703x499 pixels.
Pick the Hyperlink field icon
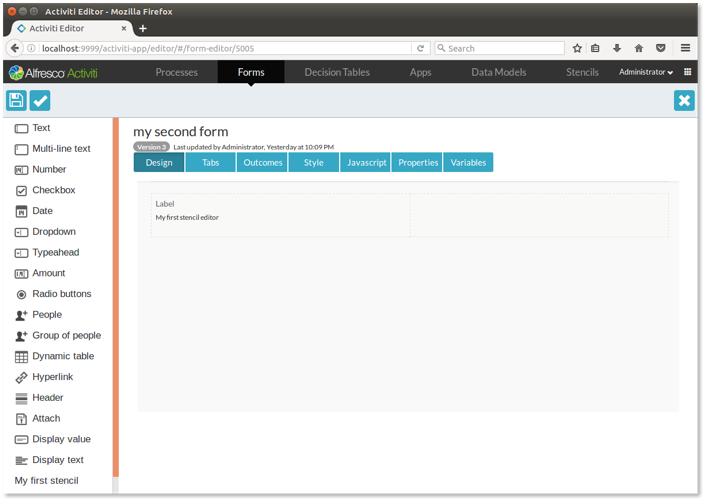pyautogui.click(x=21, y=378)
